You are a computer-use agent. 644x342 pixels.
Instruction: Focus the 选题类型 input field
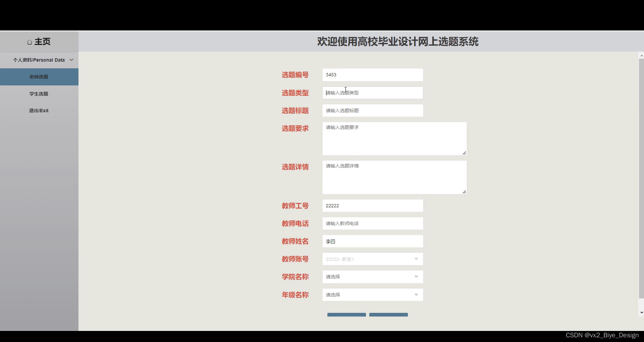373,93
